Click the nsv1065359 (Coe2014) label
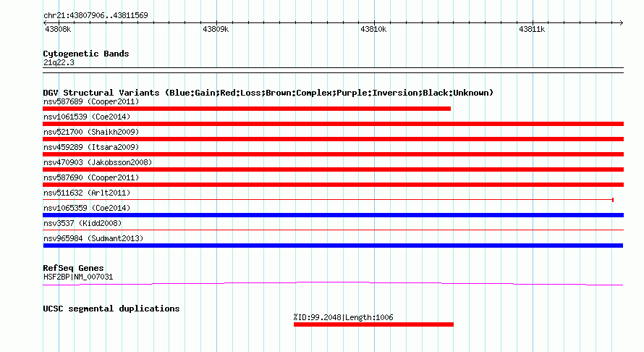The image size is (644, 352). pos(87,208)
